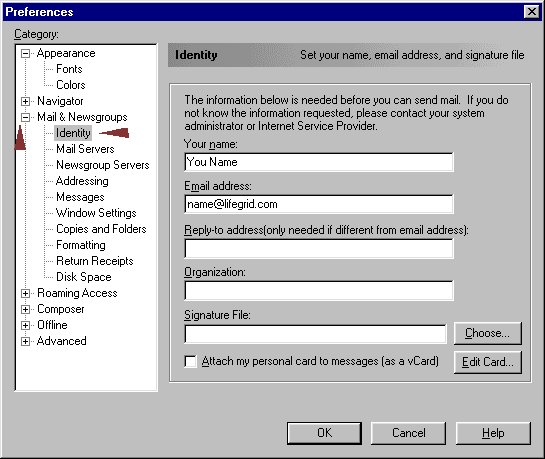Open Help for preferences

pos(493,433)
